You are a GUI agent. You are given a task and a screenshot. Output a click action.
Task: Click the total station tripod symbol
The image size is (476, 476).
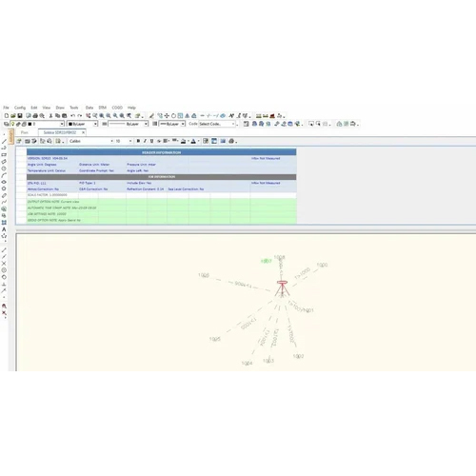282,288
